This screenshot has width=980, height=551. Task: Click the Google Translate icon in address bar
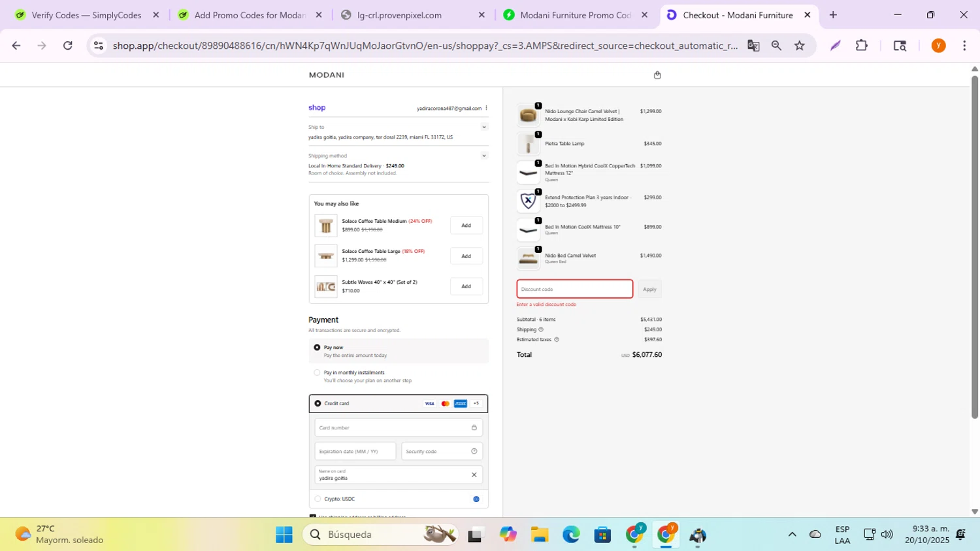tap(753, 46)
